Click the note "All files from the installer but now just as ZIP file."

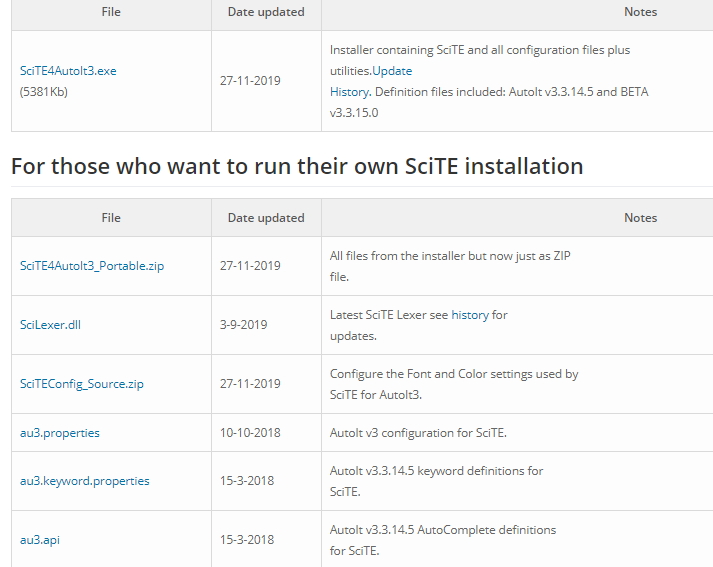pos(450,266)
